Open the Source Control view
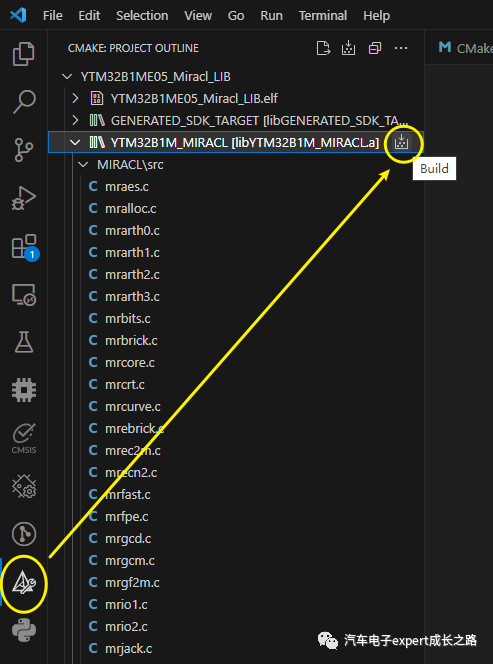Image resolution: width=493 pixels, height=664 pixels. click(24, 150)
